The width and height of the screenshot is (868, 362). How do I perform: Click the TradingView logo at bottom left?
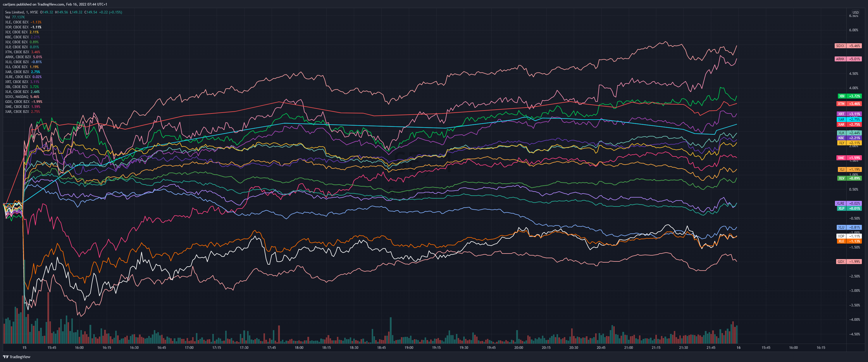coord(16,357)
